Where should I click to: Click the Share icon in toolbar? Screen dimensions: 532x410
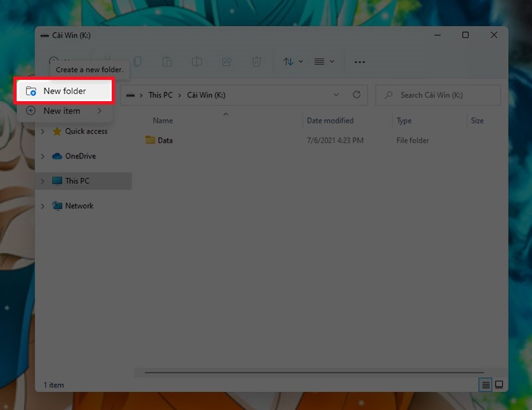coord(227,62)
